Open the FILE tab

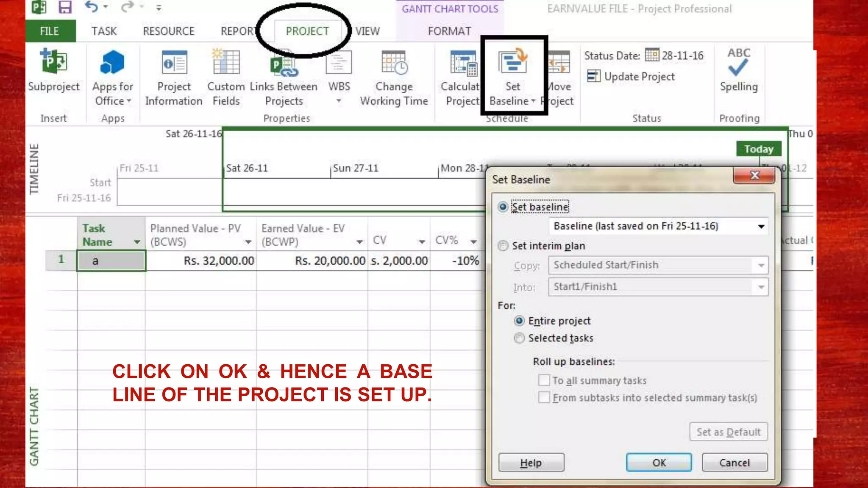(x=50, y=31)
